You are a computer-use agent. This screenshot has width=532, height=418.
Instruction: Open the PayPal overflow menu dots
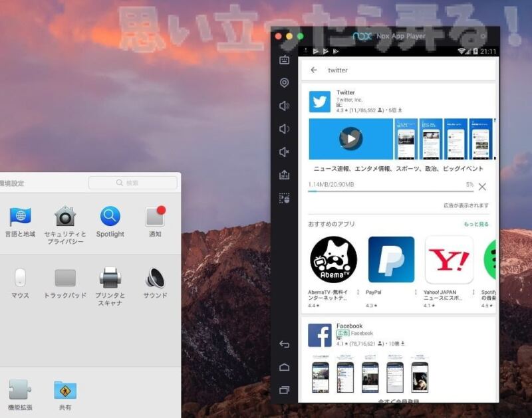point(416,292)
